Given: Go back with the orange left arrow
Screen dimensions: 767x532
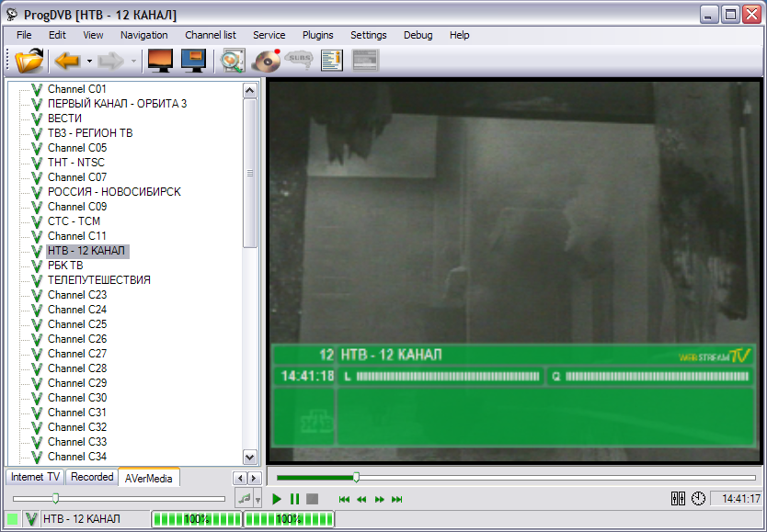Looking at the screenshot, I should point(67,61).
